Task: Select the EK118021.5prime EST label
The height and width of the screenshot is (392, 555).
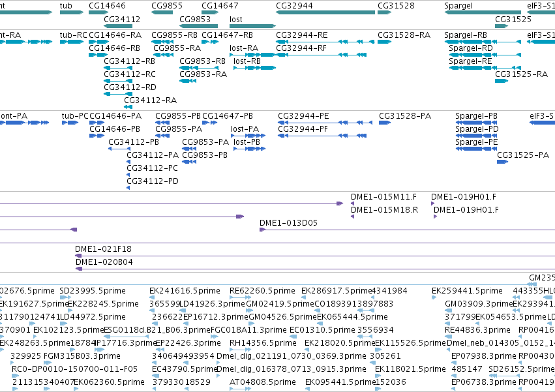Action: pos(411,369)
